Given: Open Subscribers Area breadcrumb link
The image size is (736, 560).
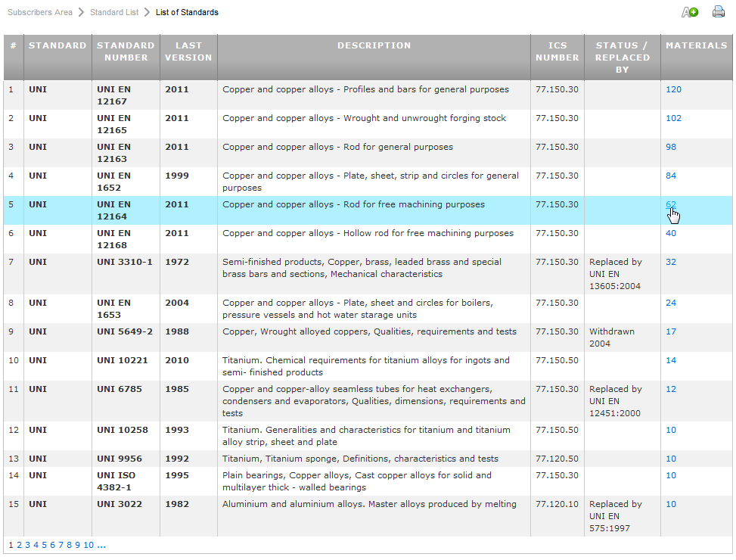Looking at the screenshot, I should (40, 12).
